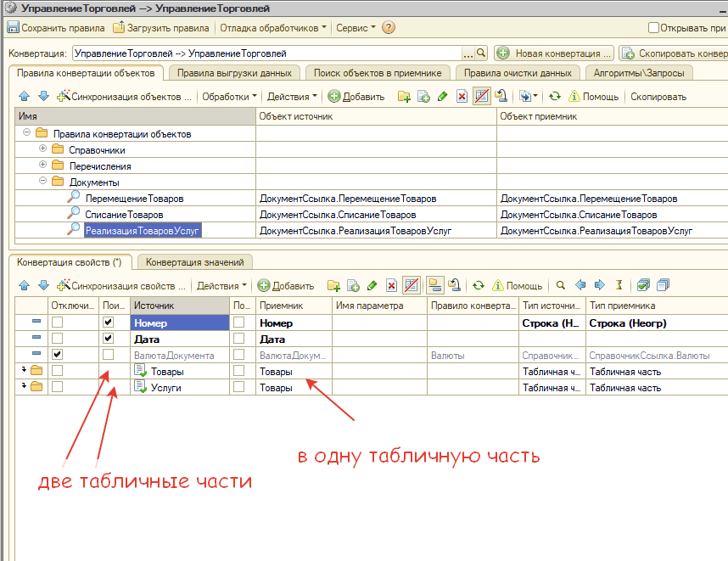Viewport: 728px width, 561px height.
Task: Click the hourglass icon in property toolbar
Action: pyautogui.click(x=619, y=285)
